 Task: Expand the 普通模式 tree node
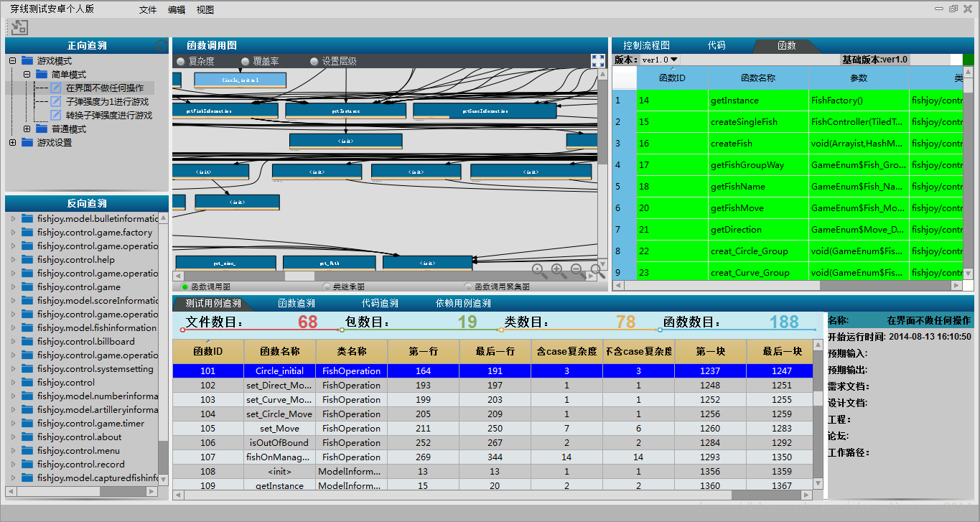pos(27,129)
